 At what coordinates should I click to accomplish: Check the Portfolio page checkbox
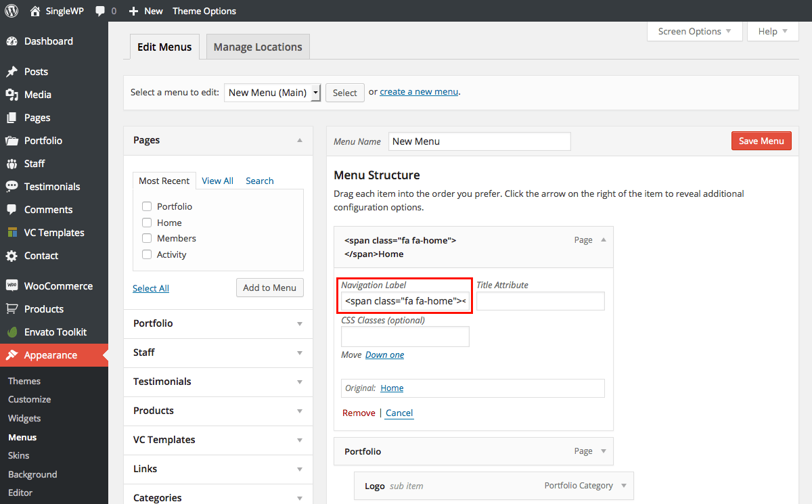pos(147,206)
